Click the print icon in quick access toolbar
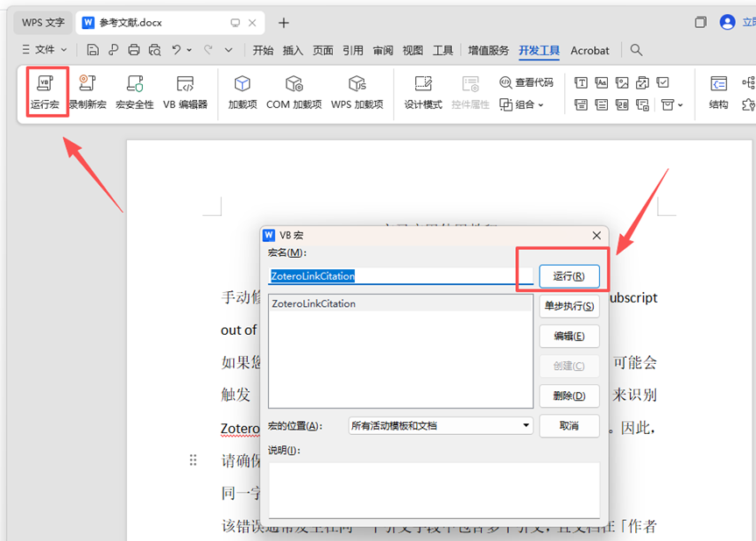The image size is (756, 541). (135, 50)
